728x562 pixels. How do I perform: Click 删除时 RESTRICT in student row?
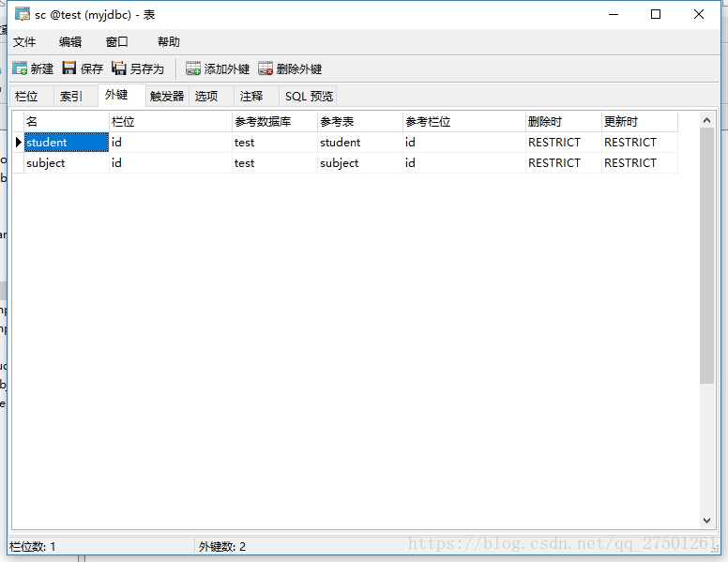(563, 142)
